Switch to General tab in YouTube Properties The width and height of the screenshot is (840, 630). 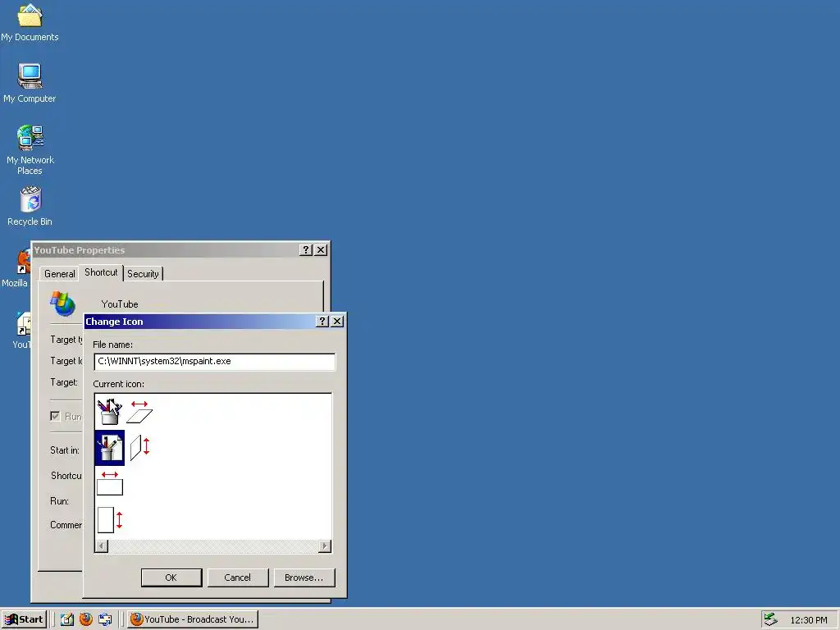(x=59, y=274)
